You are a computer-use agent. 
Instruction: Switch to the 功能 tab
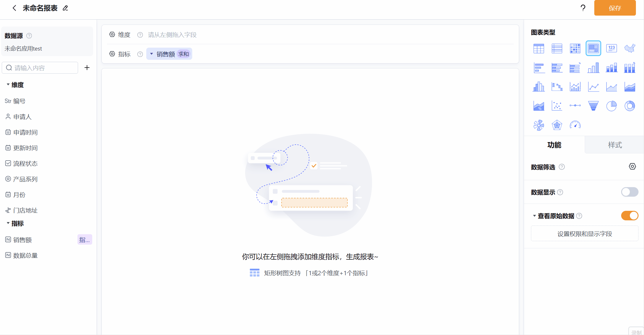(554, 145)
